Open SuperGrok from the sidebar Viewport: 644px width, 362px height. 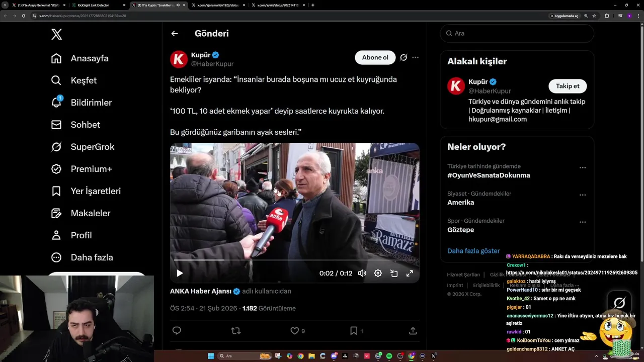point(83,147)
